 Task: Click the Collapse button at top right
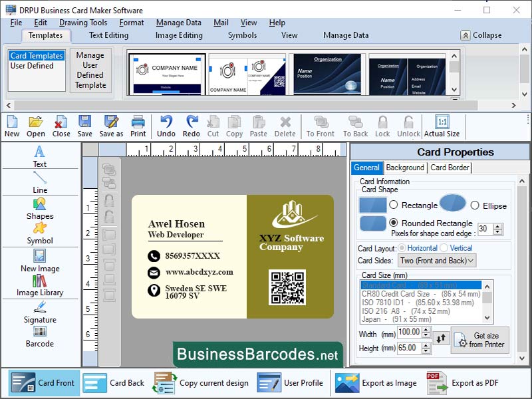point(479,35)
